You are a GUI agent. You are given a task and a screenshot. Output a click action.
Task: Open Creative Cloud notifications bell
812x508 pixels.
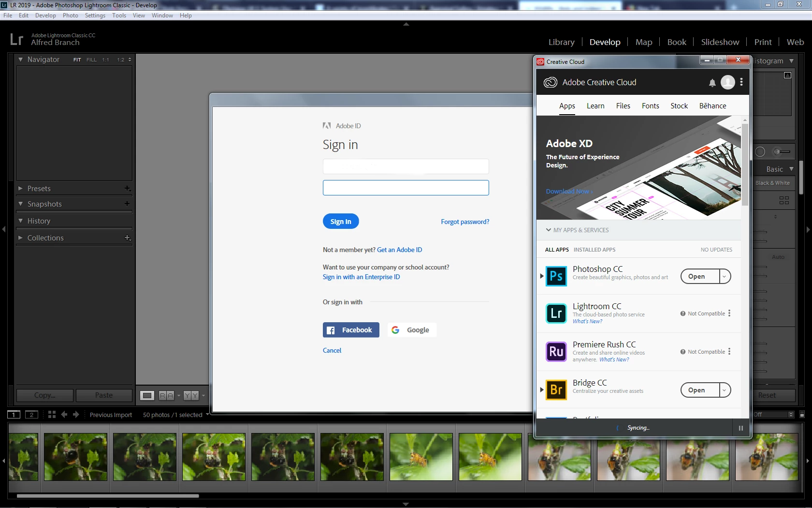point(712,83)
